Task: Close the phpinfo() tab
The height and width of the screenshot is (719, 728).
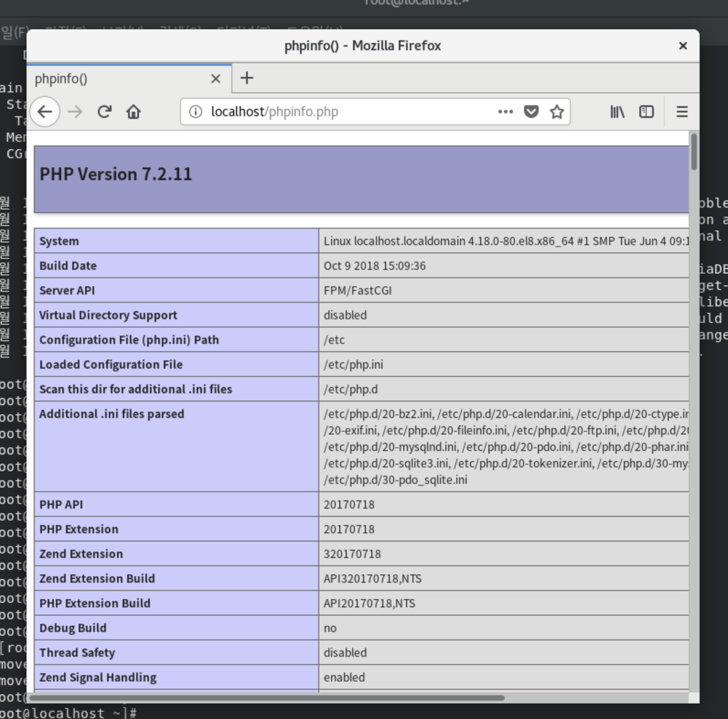Action: coord(216,79)
